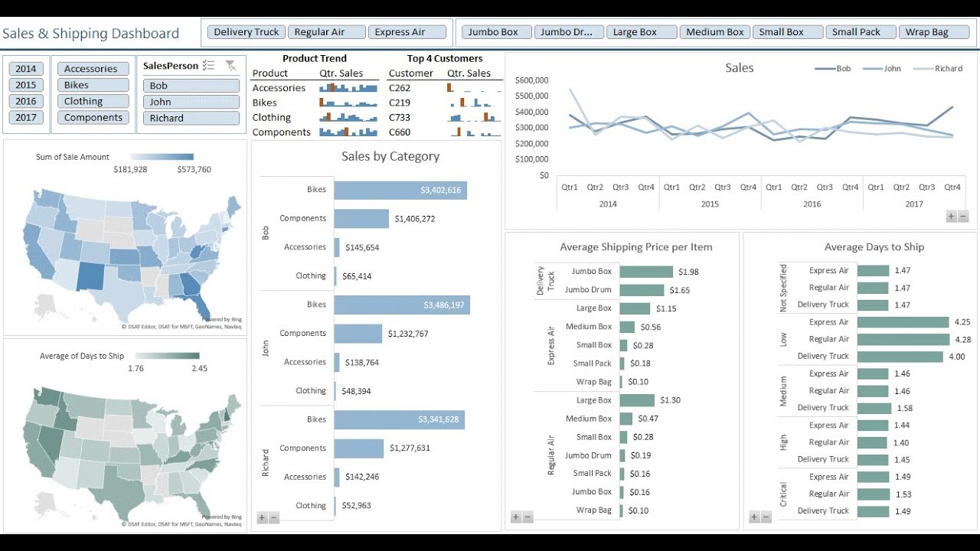Click the minus field button on Sales by Category chart
980x551 pixels.
[273, 517]
